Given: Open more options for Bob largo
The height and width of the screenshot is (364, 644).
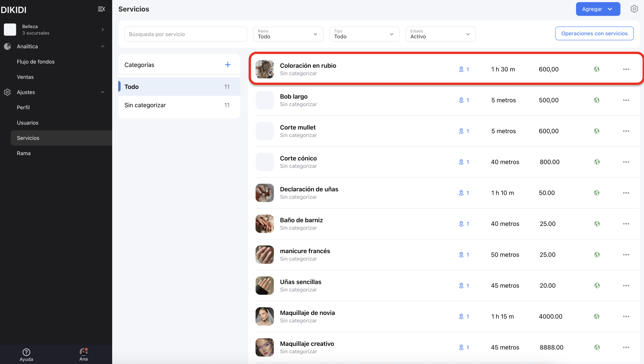Looking at the screenshot, I should point(626,100).
